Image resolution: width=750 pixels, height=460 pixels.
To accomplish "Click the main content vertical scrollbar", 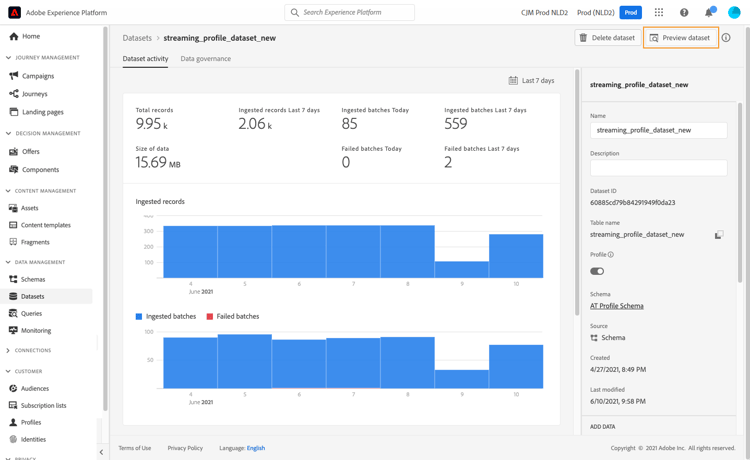I will (577, 191).
